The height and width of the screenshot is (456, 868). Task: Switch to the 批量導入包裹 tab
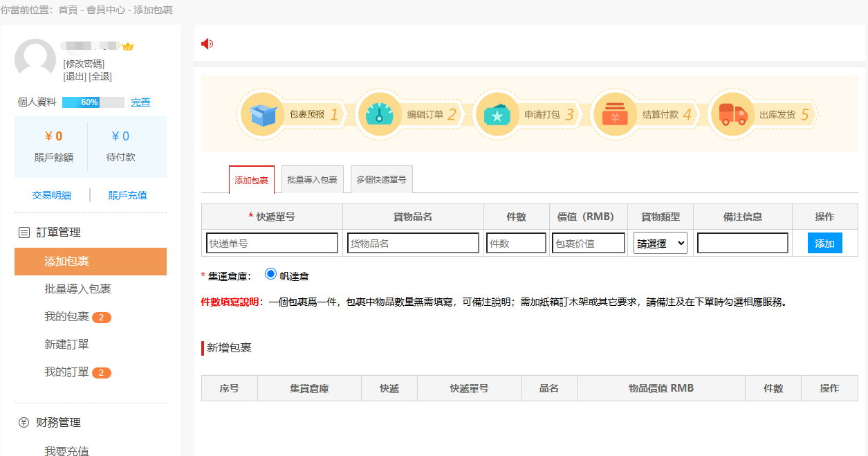click(x=312, y=180)
